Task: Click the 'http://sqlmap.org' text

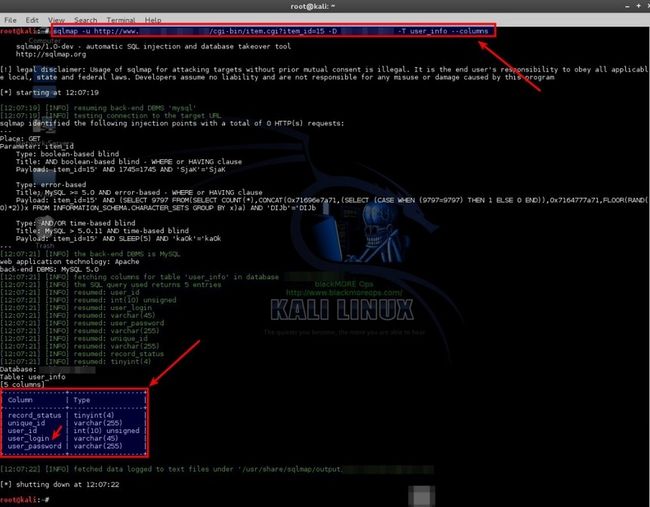Action: 51,54
